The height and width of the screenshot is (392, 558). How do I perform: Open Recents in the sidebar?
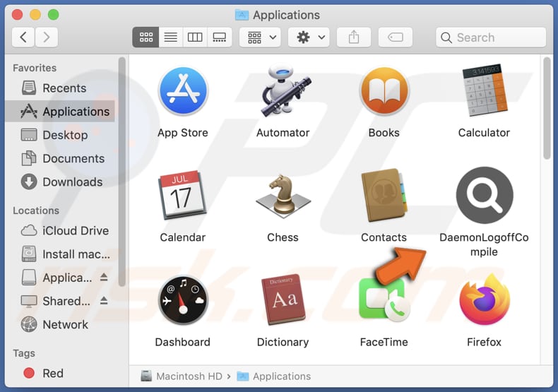click(60, 88)
